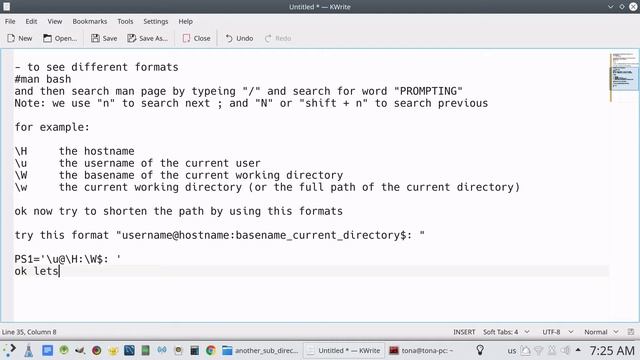Open the Settings menu
The width and height of the screenshot is (640, 360).
pyautogui.click(x=156, y=21)
